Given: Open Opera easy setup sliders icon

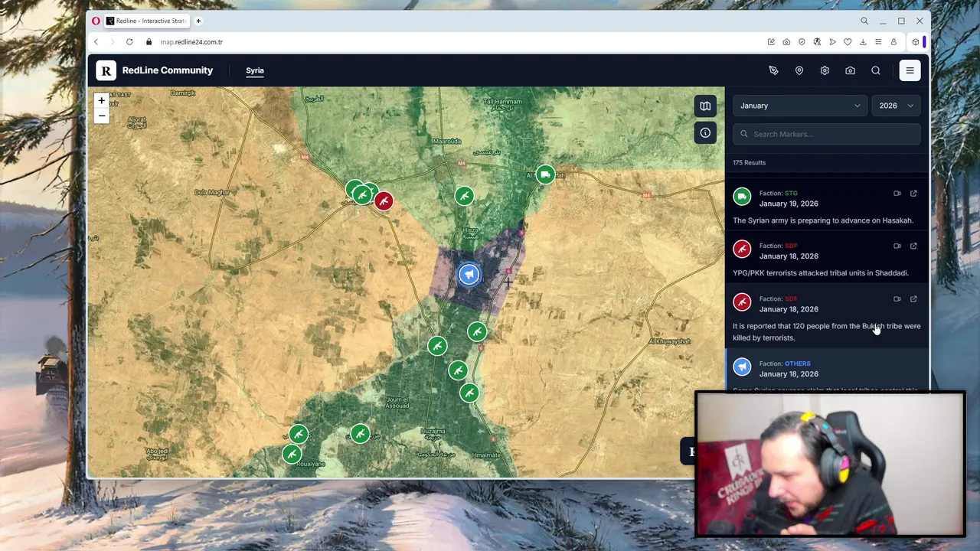Looking at the screenshot, I should coord(878,42).
